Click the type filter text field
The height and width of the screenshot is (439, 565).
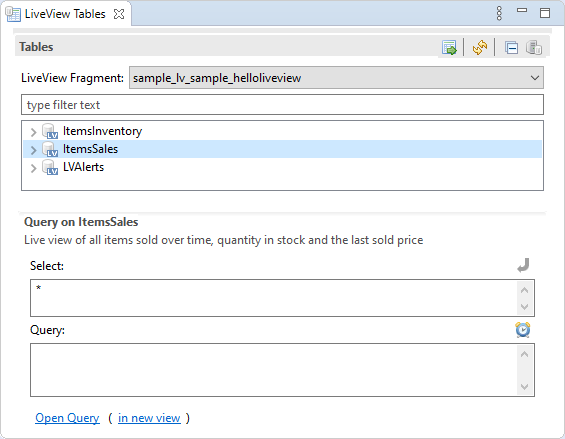pos(282,105)
